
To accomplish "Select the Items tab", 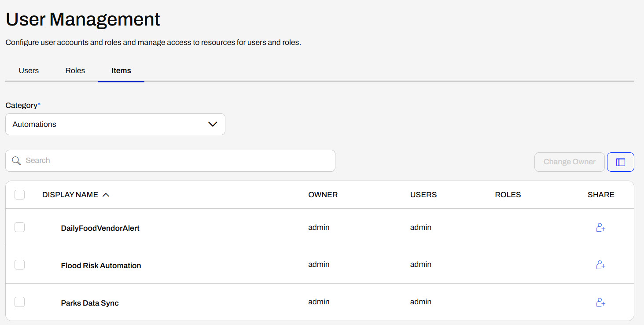I will tap(121, 70).
